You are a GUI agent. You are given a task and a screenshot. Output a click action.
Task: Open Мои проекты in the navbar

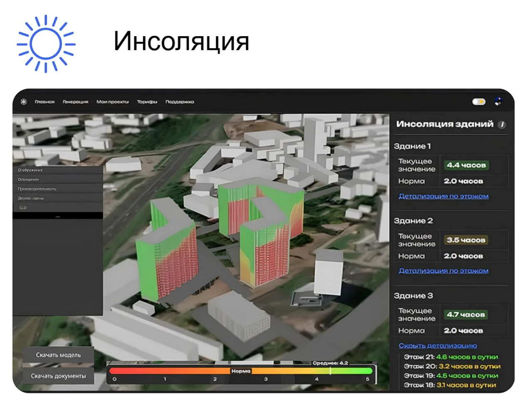[x=113, y=102]
